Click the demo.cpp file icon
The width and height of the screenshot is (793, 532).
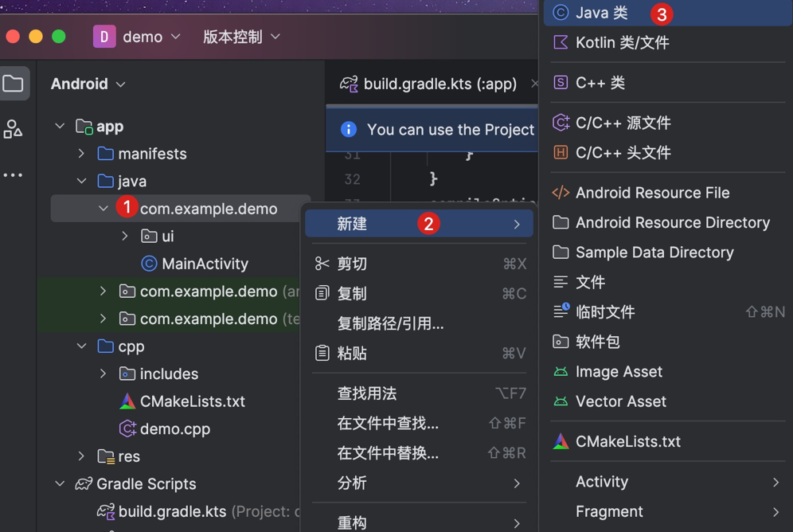tap(127, 428)
